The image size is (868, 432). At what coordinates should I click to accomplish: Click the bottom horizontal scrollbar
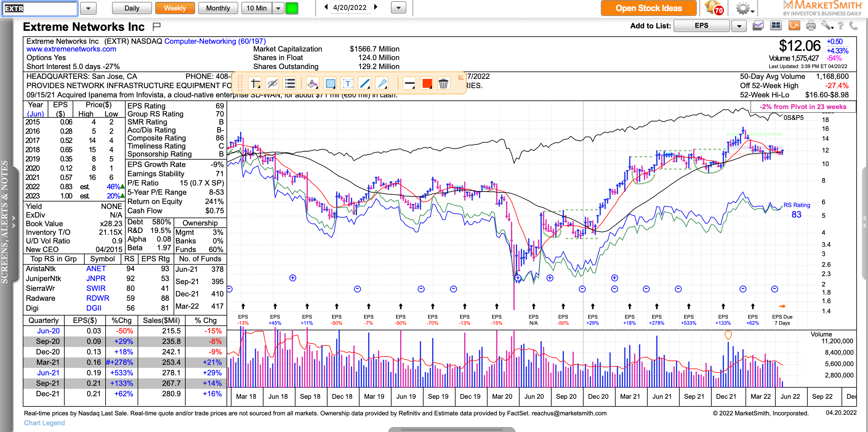[452, 430]
